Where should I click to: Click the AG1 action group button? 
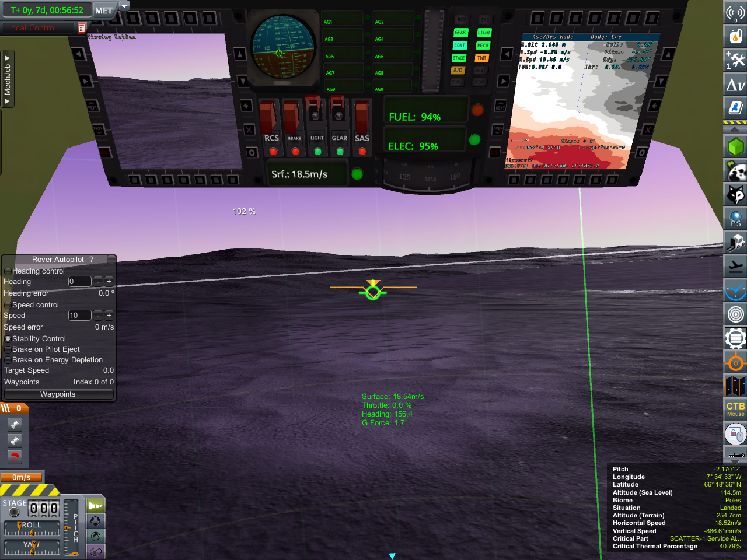pos(341,19)
